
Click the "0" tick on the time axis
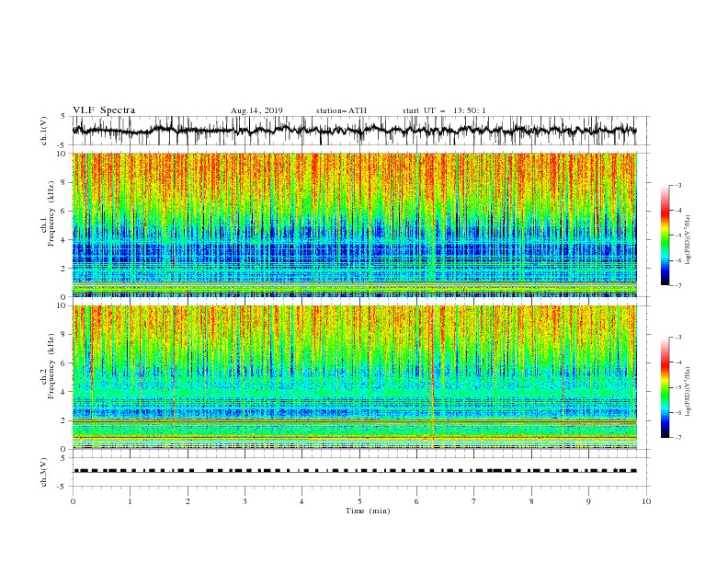pos(73,501)
